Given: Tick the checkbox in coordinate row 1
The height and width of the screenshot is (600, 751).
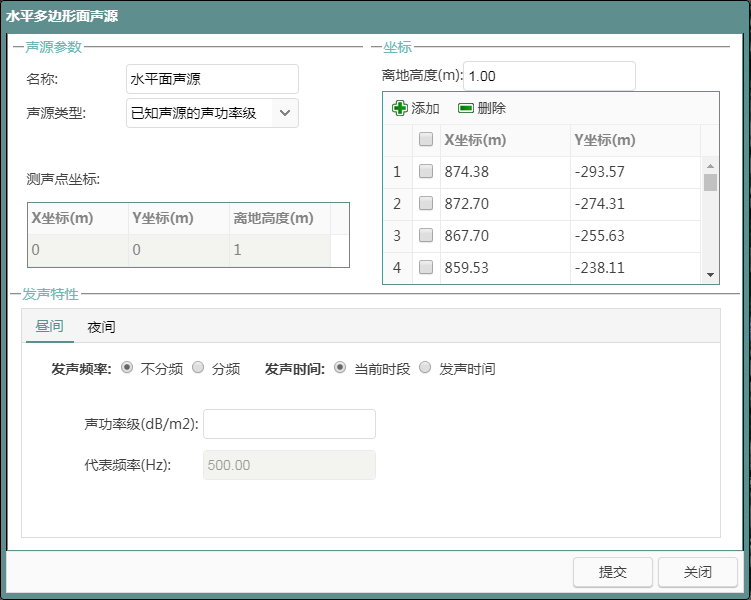Looking at the screenshot, I should point(426,172).
